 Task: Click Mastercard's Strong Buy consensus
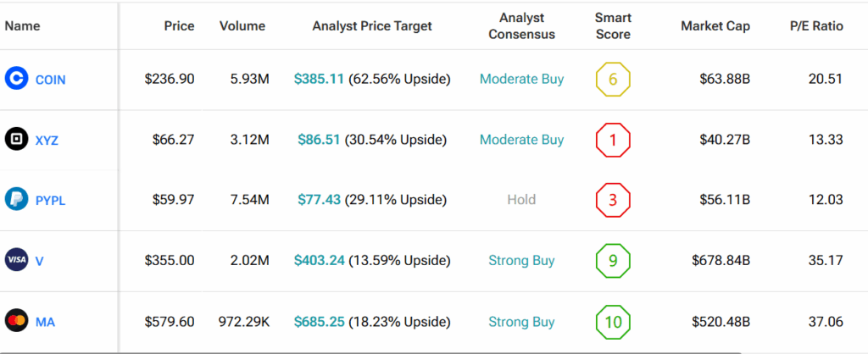tap(521, 322)
